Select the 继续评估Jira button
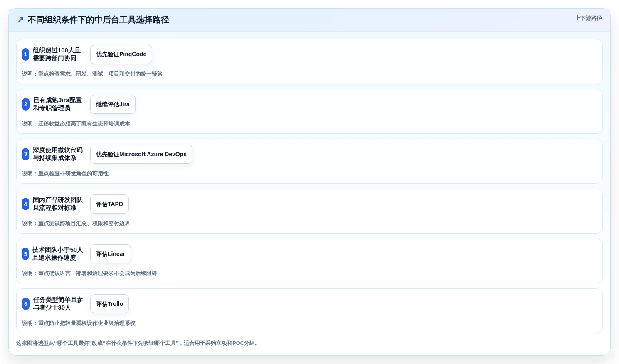The width and height of the screenshot is (619, 364). 113,104
